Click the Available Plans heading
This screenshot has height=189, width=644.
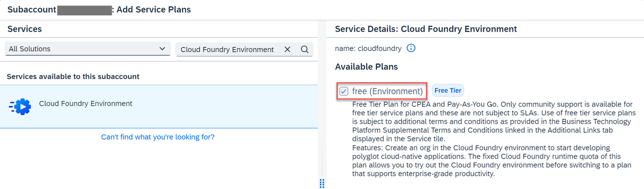pyautogui.click(x=366, y=67)
